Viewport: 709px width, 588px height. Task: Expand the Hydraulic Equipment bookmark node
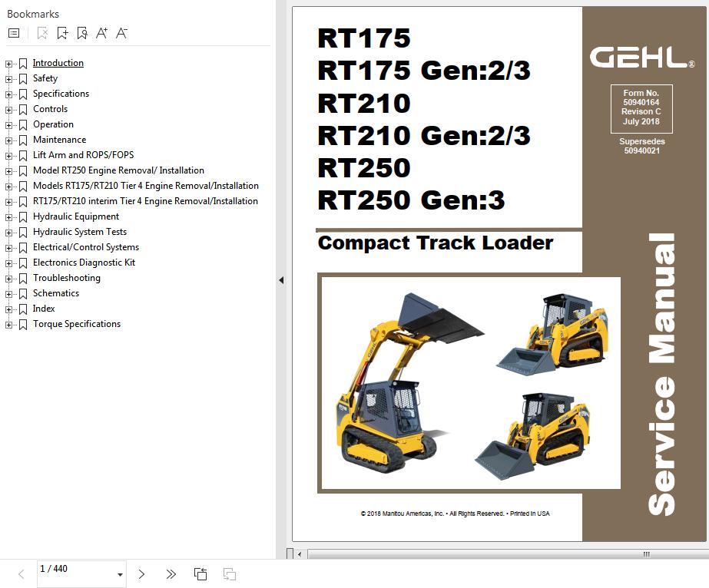(x=8, y=217)
